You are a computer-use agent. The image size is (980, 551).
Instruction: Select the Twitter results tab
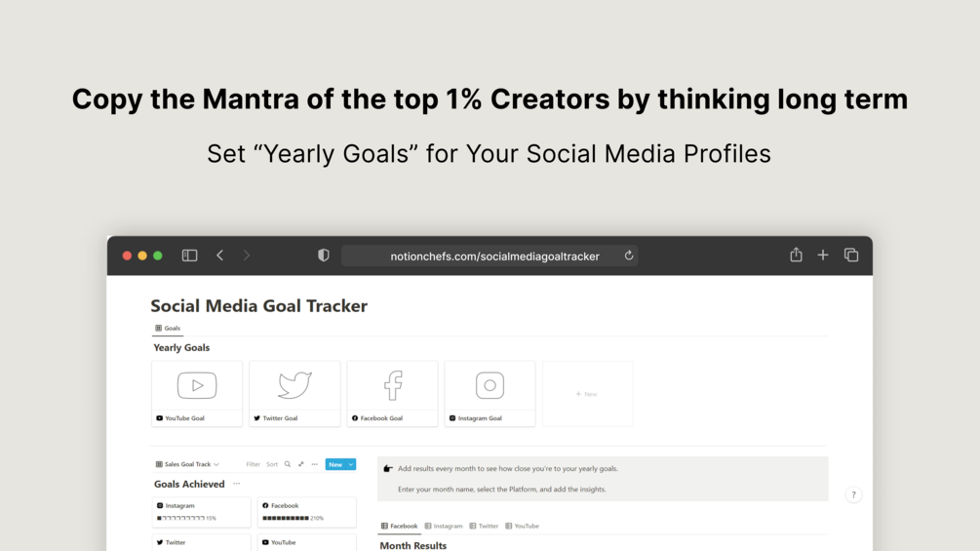484,526
